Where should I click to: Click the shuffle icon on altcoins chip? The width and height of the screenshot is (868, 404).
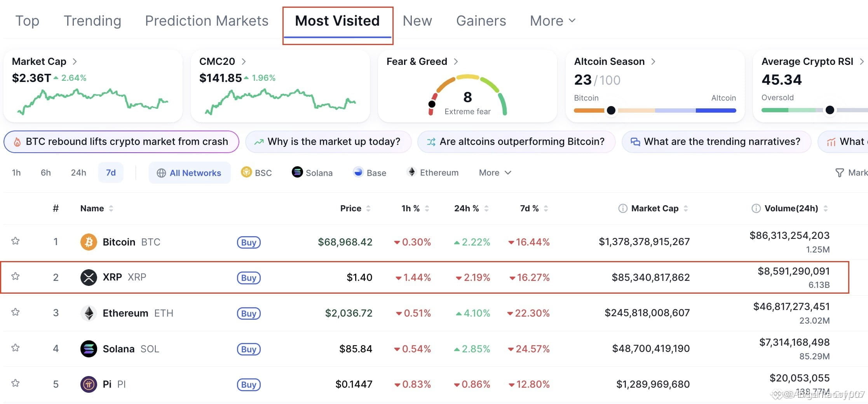pyautogui.click(x=431, y=142)
